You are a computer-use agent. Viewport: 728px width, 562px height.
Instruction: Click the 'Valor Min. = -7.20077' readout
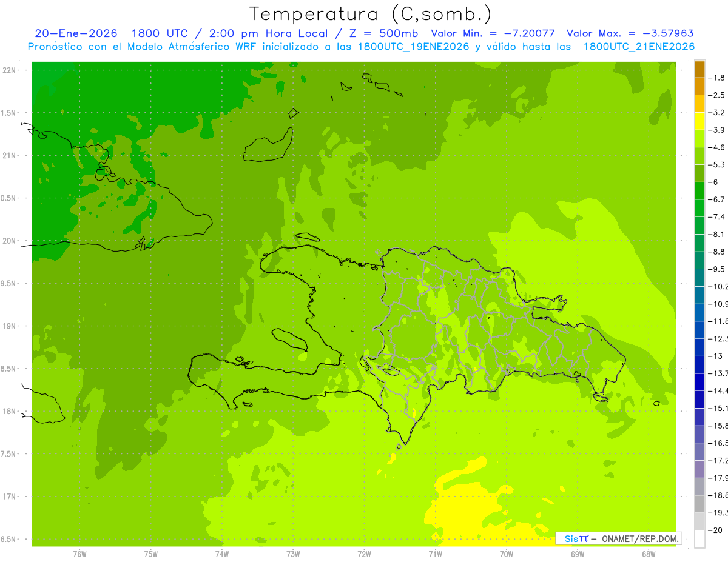click(493, 33)
